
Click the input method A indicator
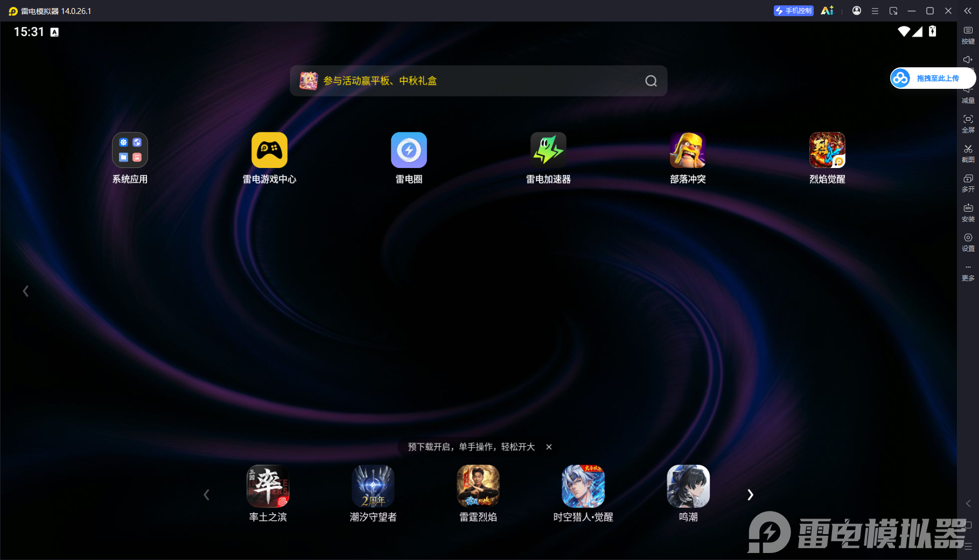[54, 32]
